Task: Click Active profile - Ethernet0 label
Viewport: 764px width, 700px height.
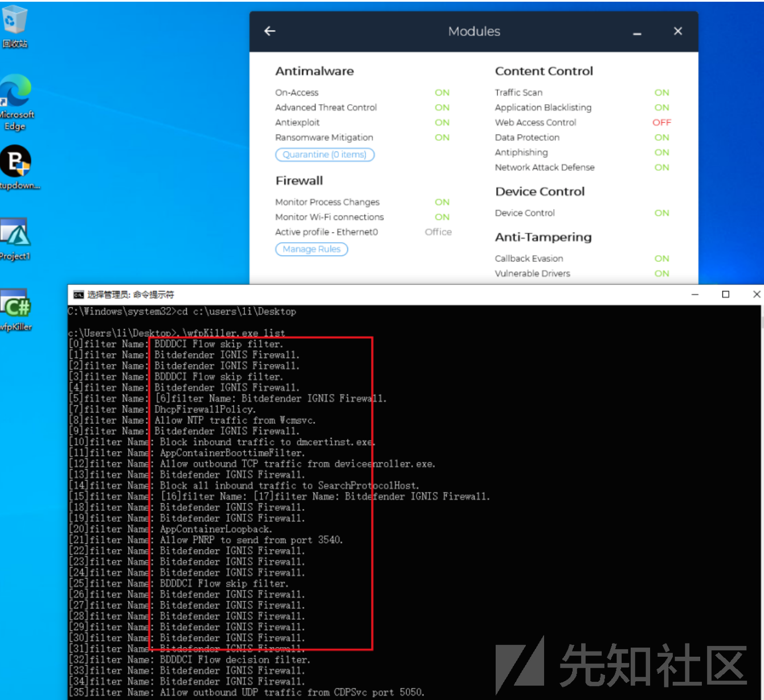Action: coord(326,232)
